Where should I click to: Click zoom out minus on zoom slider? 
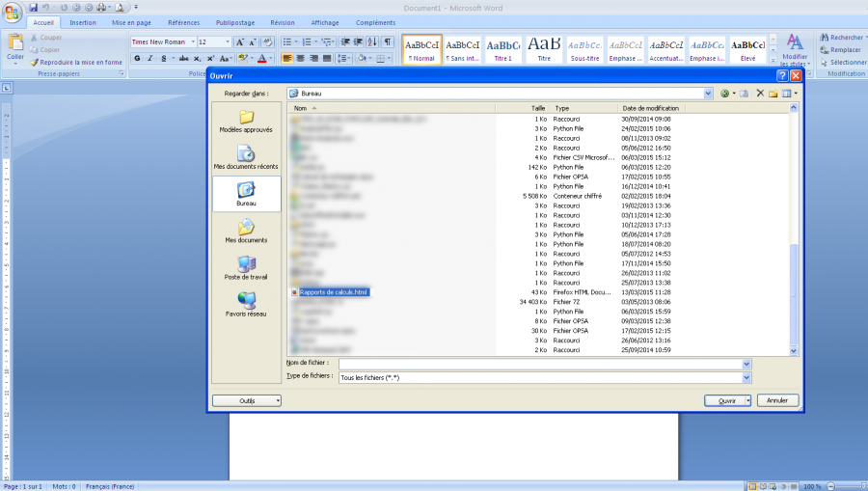tap(830, 486)
